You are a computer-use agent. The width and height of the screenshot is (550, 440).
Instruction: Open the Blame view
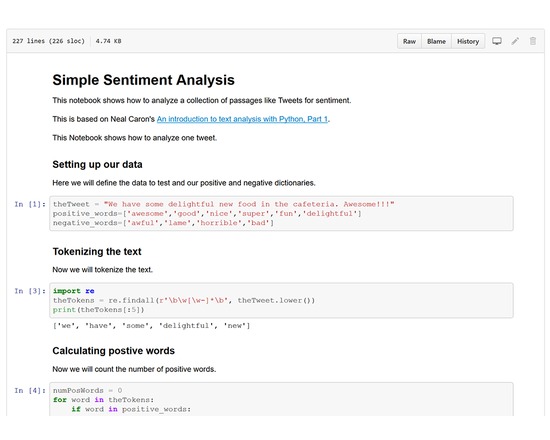[436, 41]
